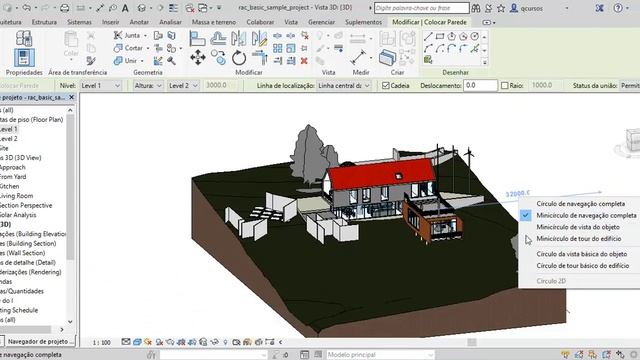Select the Circle draw tool
The width and height of the screenshot is (640, 360).
[474, 37]
